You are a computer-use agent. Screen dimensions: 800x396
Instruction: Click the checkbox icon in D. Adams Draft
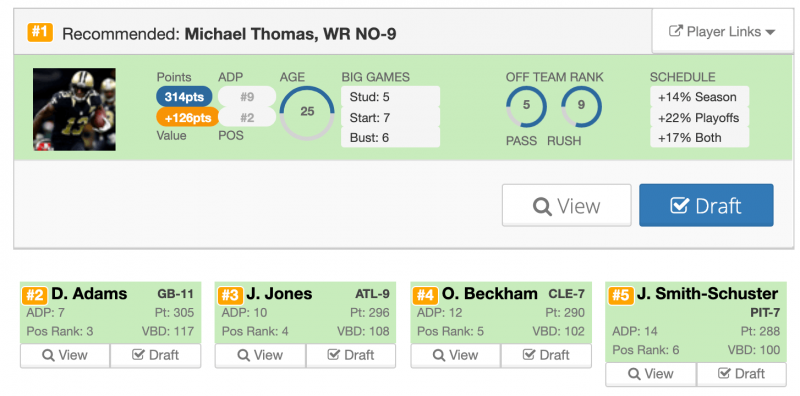point(138,355)
